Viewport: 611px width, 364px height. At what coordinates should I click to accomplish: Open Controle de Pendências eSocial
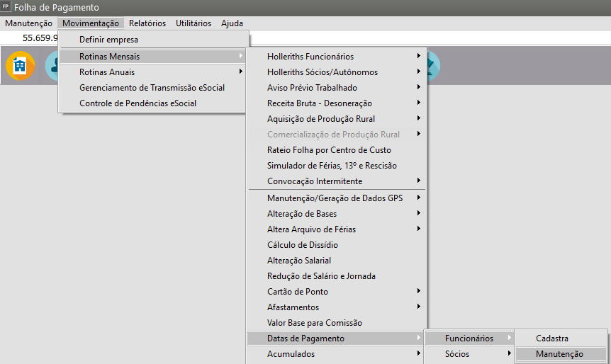pyautogui.click(x=138, y=103)
